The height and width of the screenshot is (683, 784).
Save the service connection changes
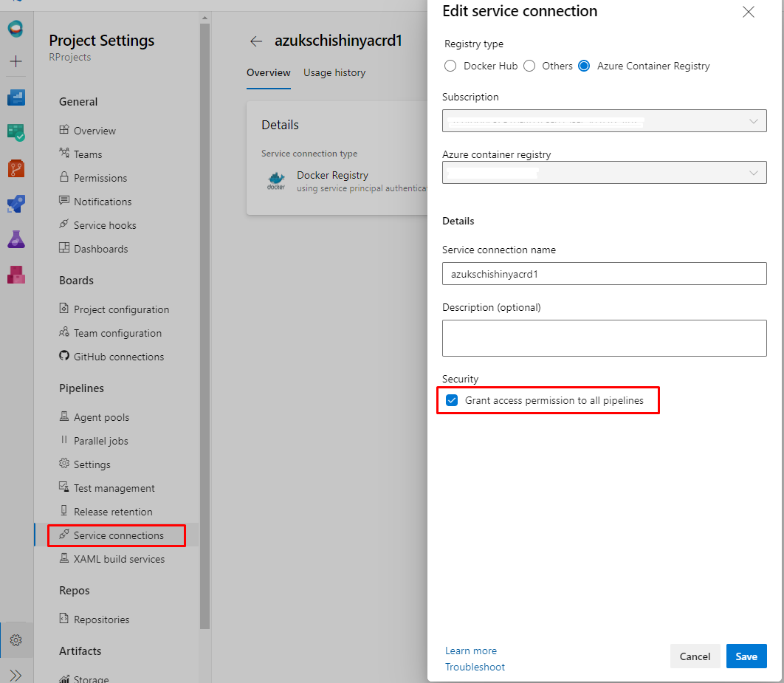(746, 656)
